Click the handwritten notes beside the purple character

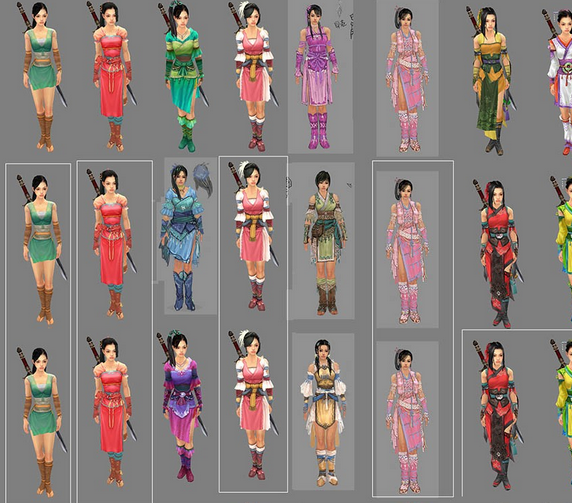pos(344,20)
